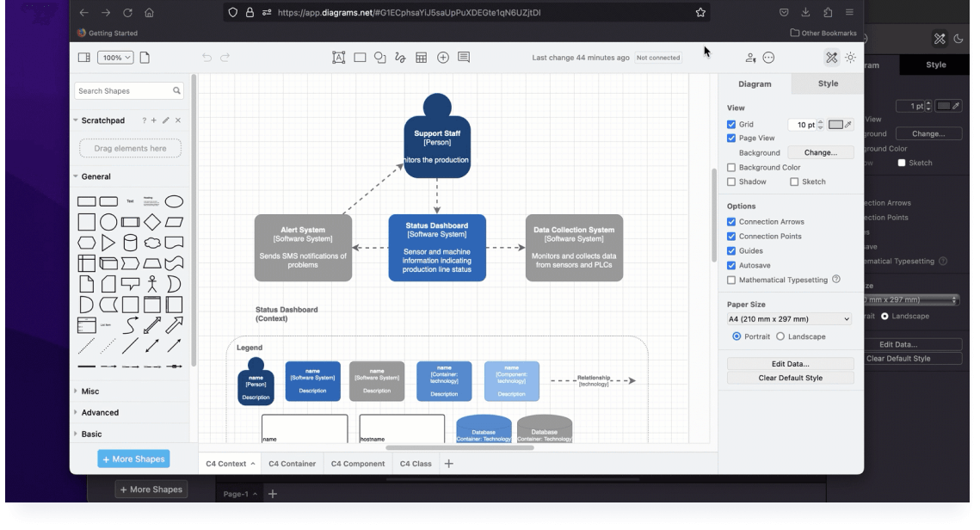Open the zoom level 100% dropdown
The width and height of the screenshot is (980, 530).
pos(115,57)
